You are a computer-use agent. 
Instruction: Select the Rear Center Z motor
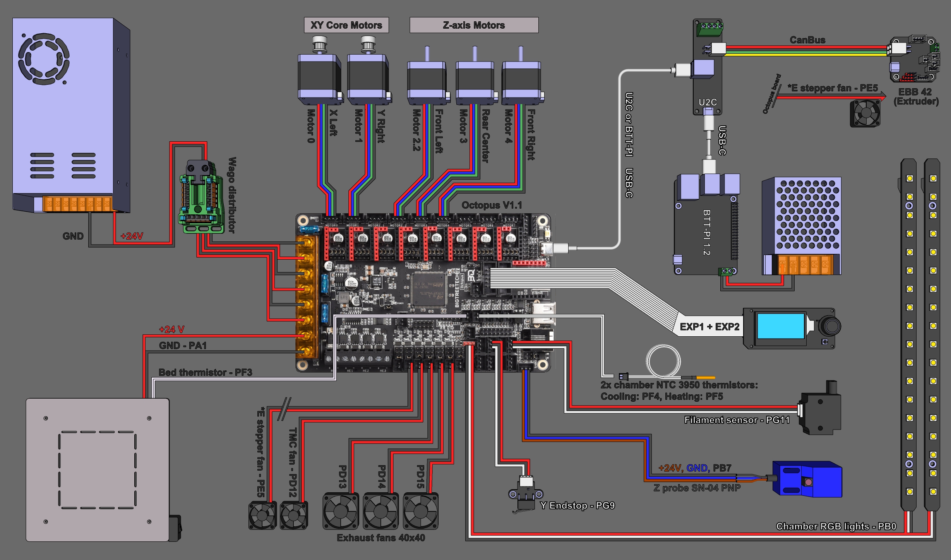pos(476,76)
